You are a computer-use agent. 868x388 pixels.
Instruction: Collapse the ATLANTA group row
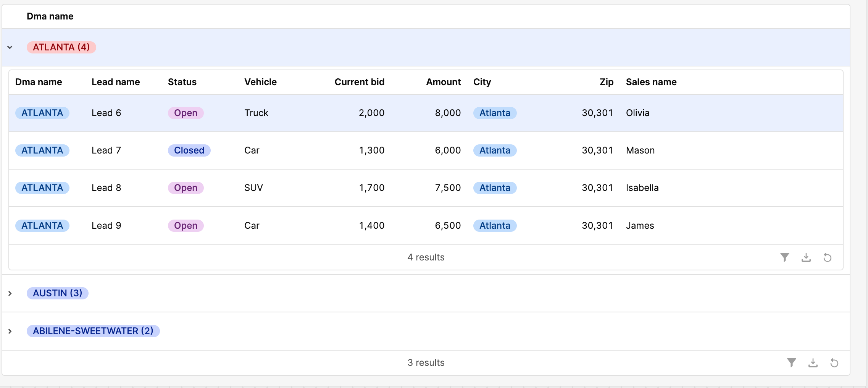(x=10, y=47)
